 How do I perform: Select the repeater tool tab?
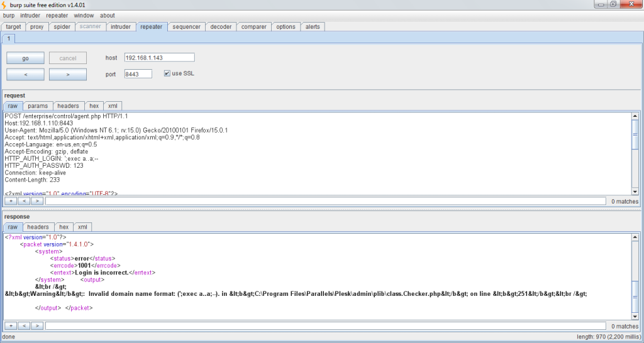click(x=152, y=26)
